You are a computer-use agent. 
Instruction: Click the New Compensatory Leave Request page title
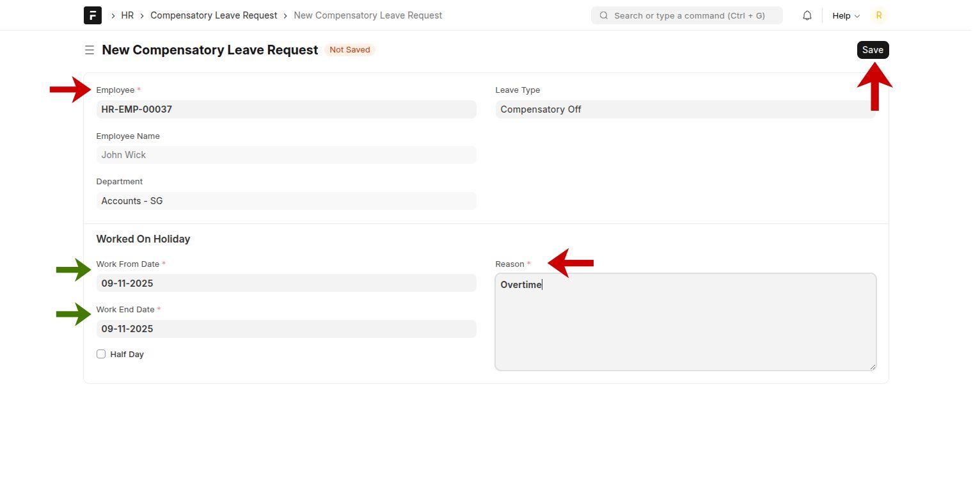point(210,50)
